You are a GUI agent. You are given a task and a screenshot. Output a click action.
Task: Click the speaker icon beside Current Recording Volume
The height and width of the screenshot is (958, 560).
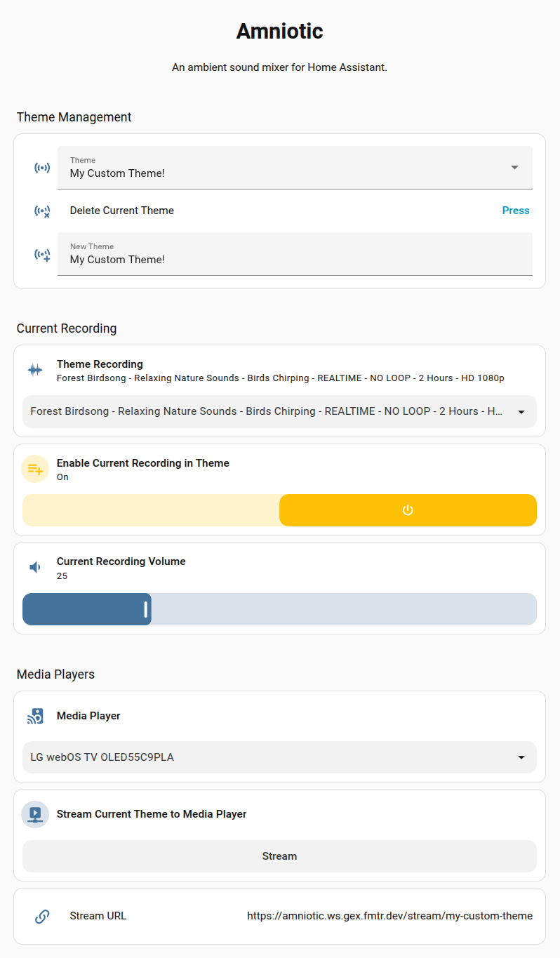pyautogui.click(x=35, y=567)
